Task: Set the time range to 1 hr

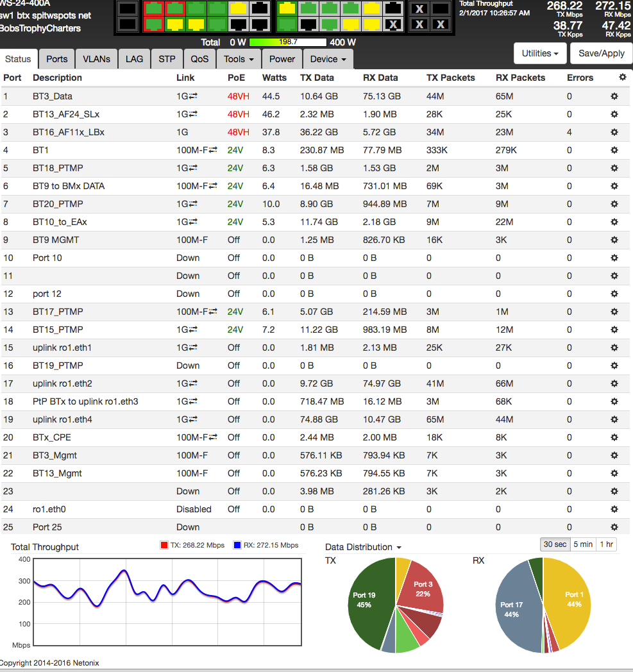Action: pos(606,544)
